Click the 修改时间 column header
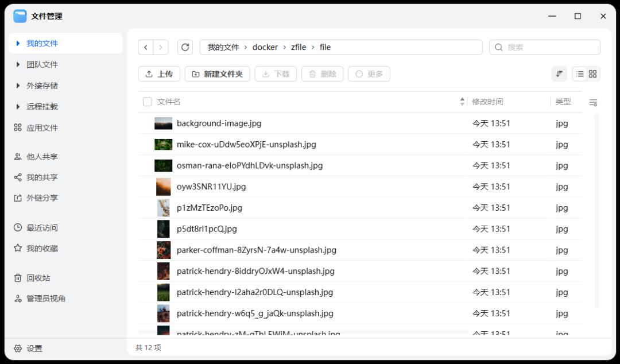 [487, 102]
